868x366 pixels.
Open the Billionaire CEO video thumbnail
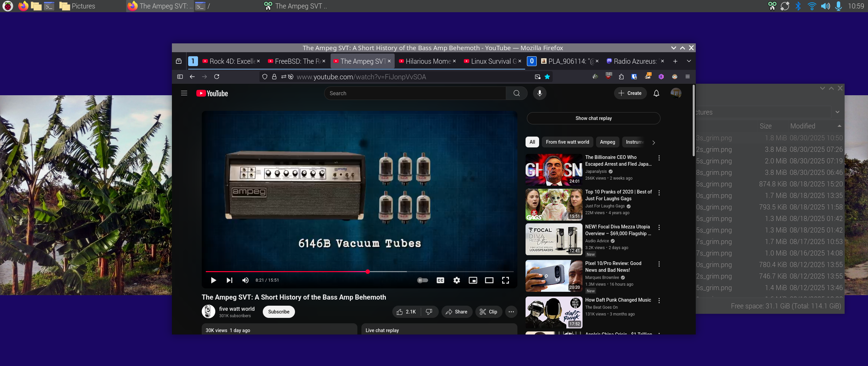click(554, 170)
